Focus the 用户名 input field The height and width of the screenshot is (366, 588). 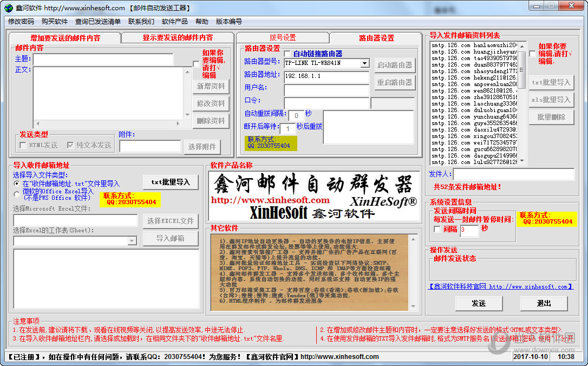(326, 90)
